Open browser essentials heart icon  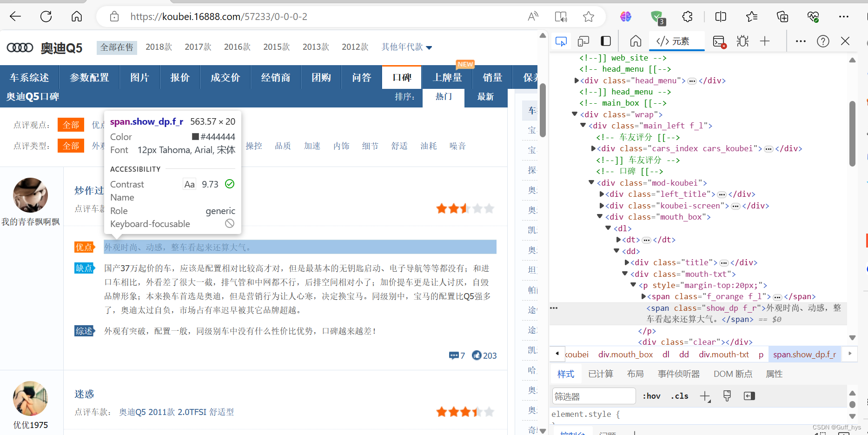pyautogui.click(x=813, y=17)
